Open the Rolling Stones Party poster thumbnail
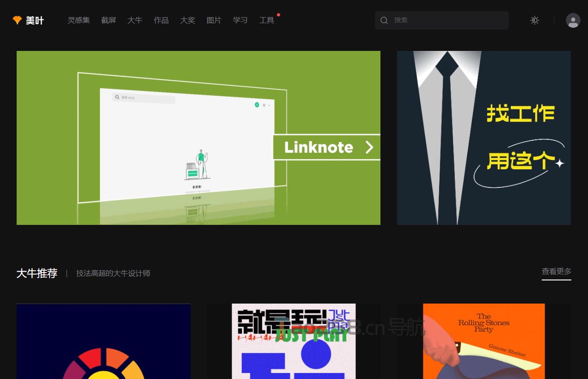 484,341
